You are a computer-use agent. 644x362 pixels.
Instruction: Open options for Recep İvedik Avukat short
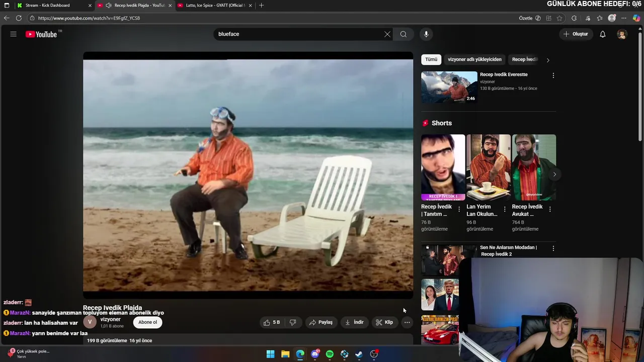[550, 209]
